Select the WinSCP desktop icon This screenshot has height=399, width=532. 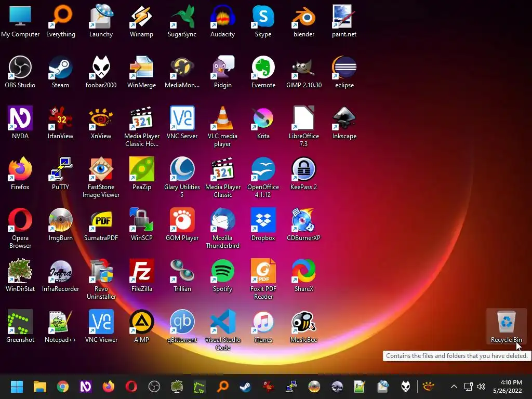[x=141, y=224]
